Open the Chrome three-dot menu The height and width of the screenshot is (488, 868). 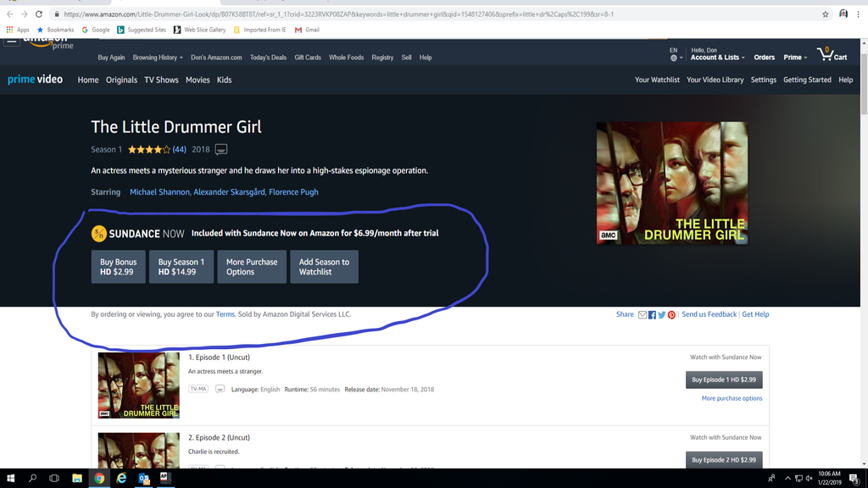click(x=858, y=14)
